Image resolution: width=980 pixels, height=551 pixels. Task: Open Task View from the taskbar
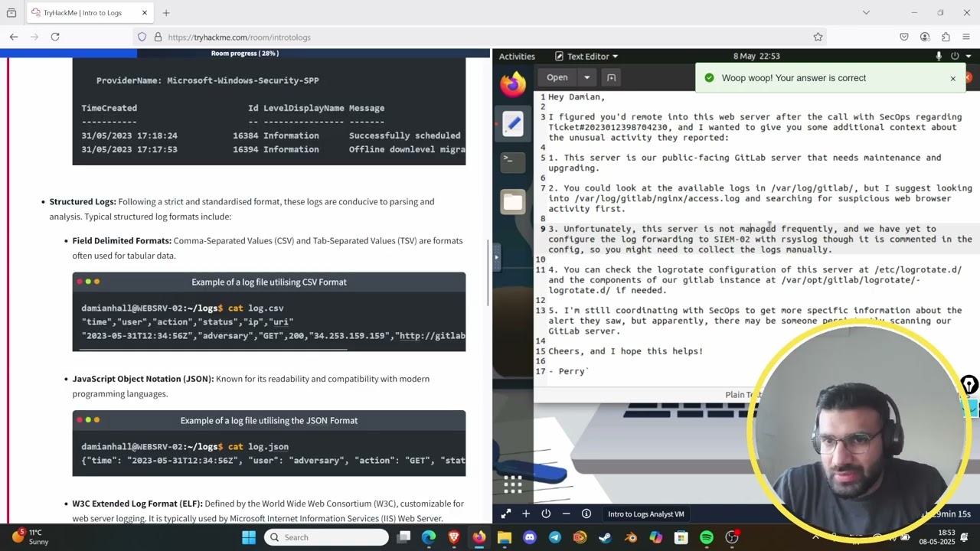[403, 537]
